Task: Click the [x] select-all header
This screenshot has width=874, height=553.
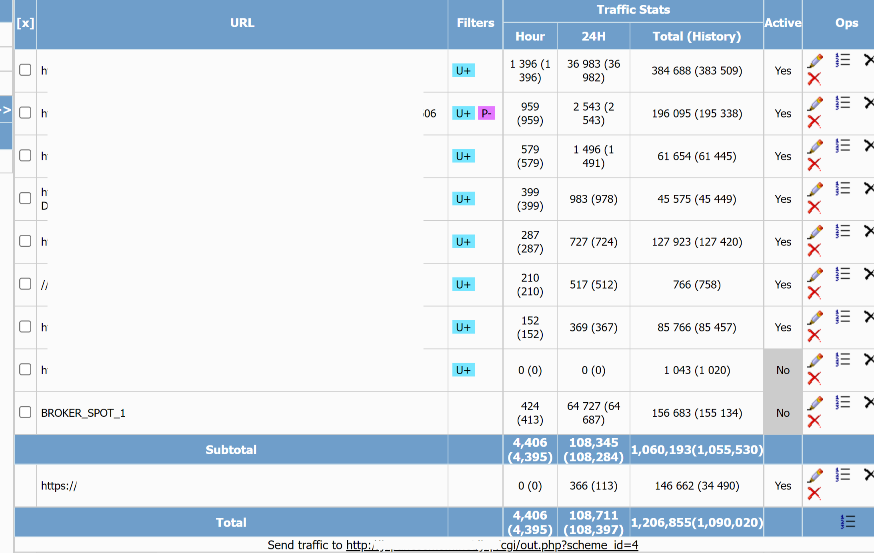Action: pos(25,23)
